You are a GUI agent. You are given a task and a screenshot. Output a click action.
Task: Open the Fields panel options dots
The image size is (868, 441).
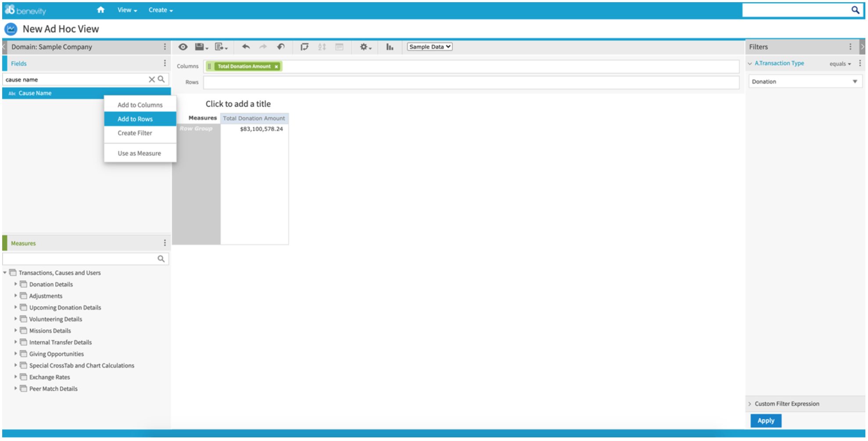point(165,63)
